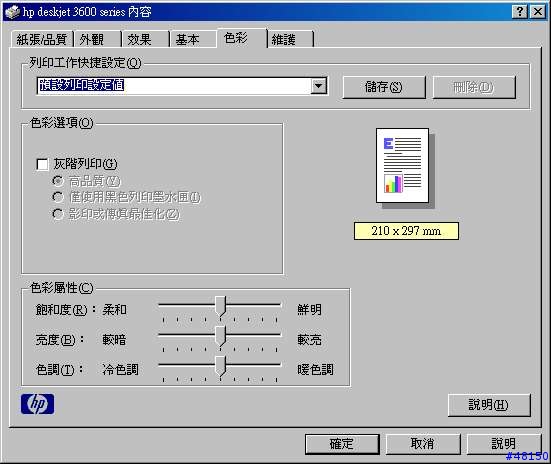Image resolution: width=551 pixels, height=464 pixels.
Task: Switch to the 紙張/品質 tab
Action: [x=41, y=39]
